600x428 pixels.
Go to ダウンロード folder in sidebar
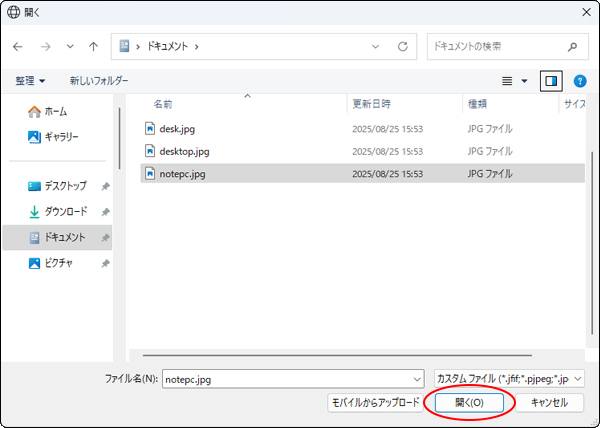click(x=65, y=212)
